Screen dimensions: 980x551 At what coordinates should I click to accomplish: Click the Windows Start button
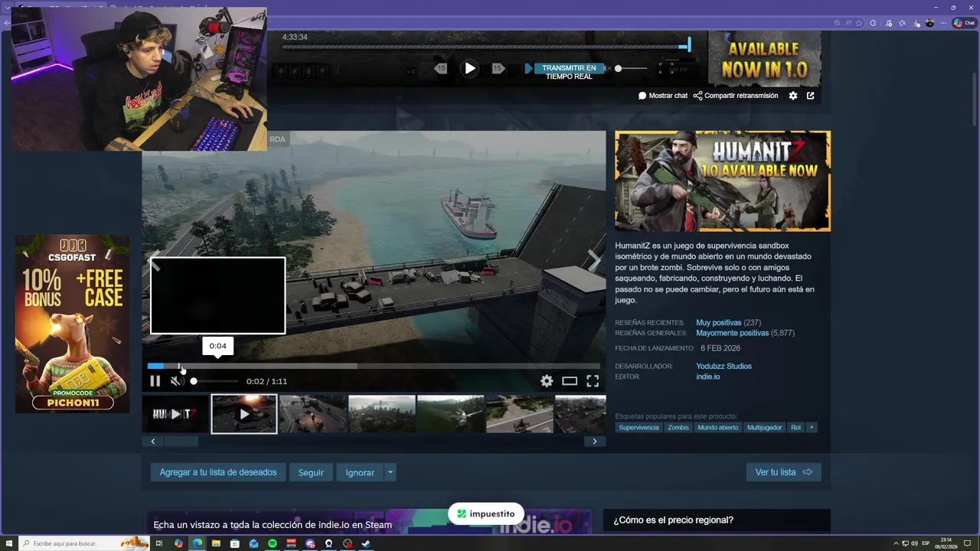tap(9, 543)
